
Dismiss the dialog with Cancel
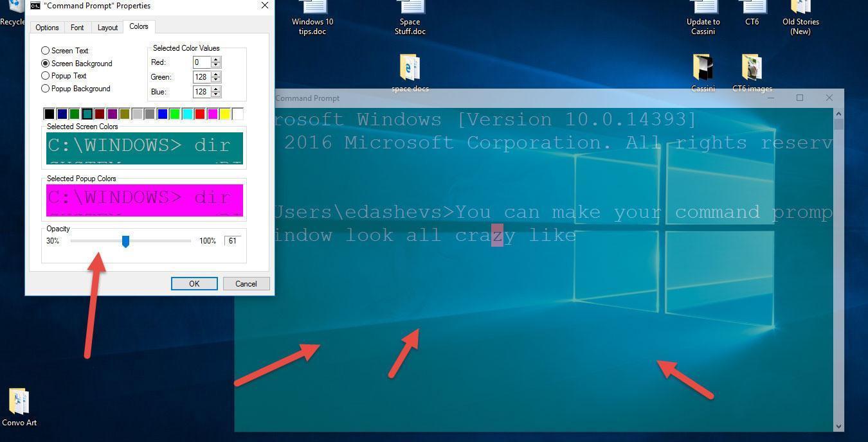(x=246, y=283)
